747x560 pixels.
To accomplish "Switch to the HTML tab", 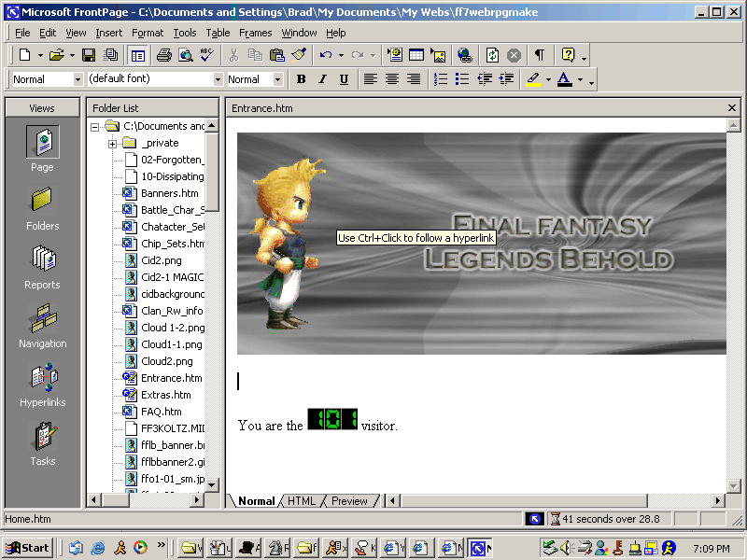I will pyautogui.click(x=301, y=501).
